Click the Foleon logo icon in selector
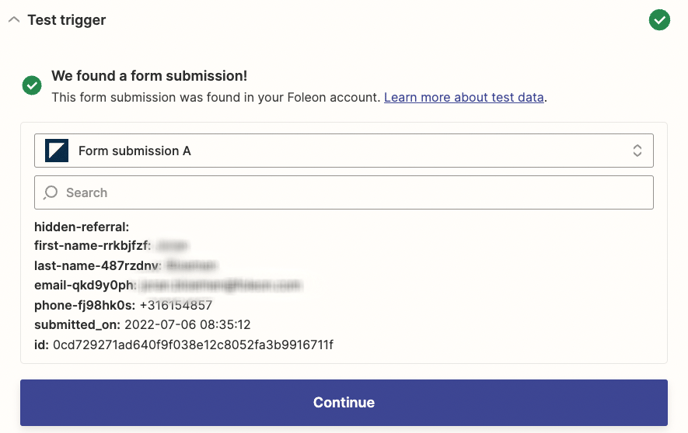Image resolution: width=688 pixels, height=433 pixels. (57, 151)
